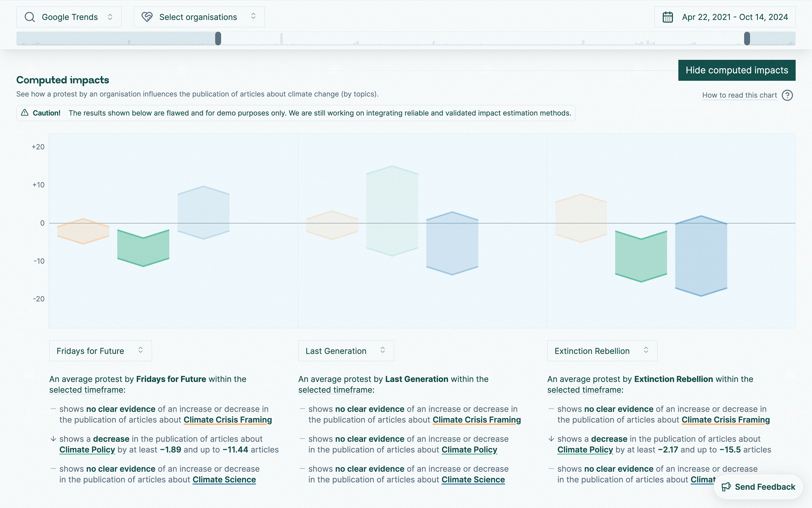Open the Fridays for Future organisation dropdown
Viewport: 812px width, 508px height.
[100, 351]
